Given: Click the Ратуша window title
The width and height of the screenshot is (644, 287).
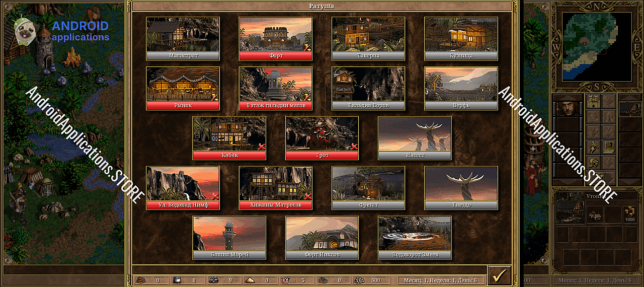Looking at the screenshot, I should coord(321,6).
